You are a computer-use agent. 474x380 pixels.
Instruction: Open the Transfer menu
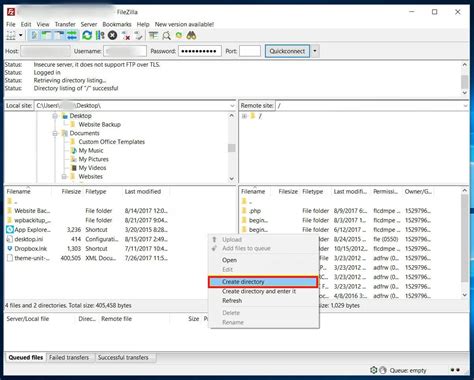(65, 24)
